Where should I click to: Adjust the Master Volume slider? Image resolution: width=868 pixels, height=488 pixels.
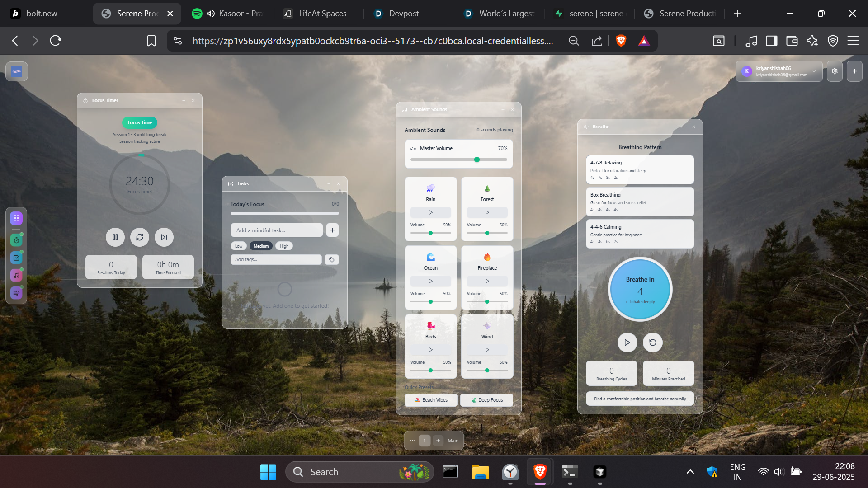(x=476, y=160)
